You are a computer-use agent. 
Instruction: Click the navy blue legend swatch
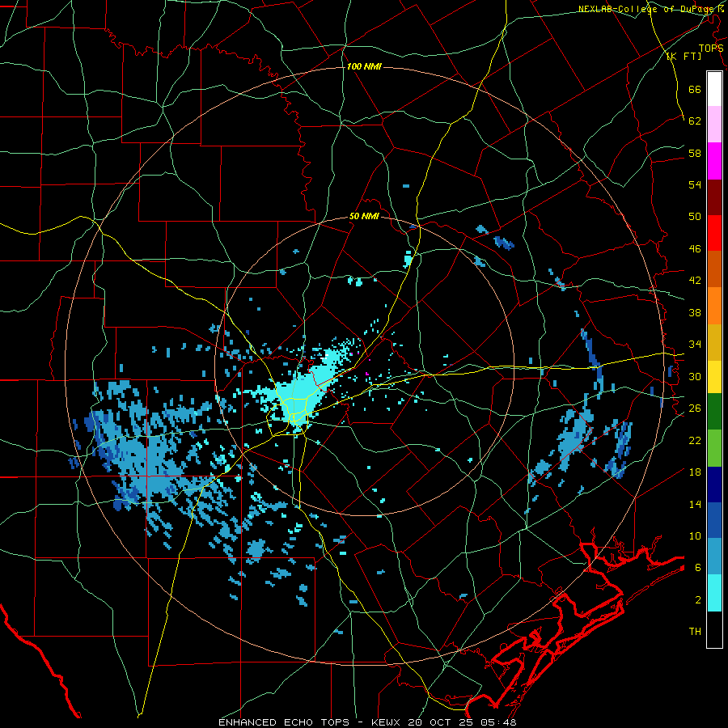pos(714,485)
